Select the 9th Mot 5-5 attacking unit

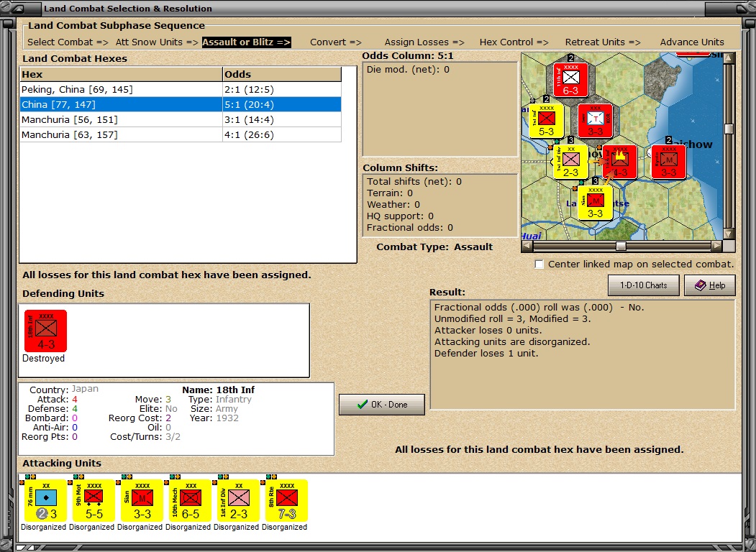(94, 501)
